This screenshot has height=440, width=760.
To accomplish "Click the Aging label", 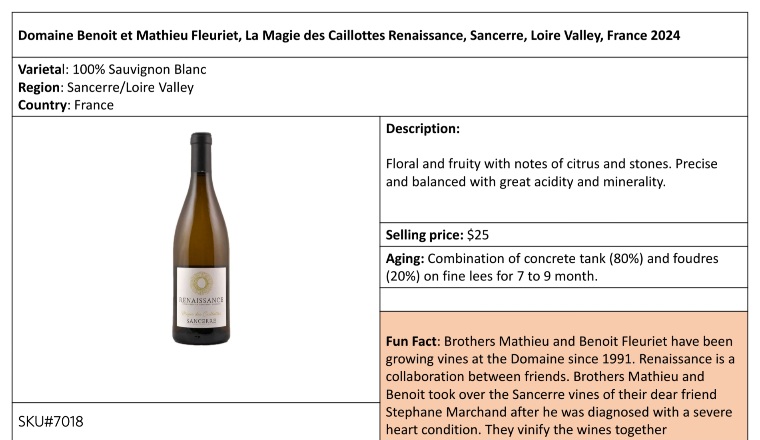I will click(405, 258).
